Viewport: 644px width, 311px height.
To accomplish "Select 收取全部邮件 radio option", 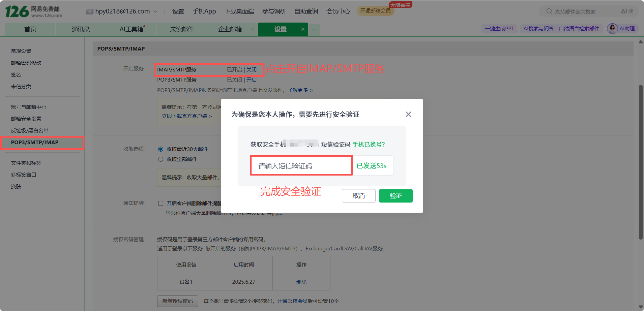I will (161, 159).
